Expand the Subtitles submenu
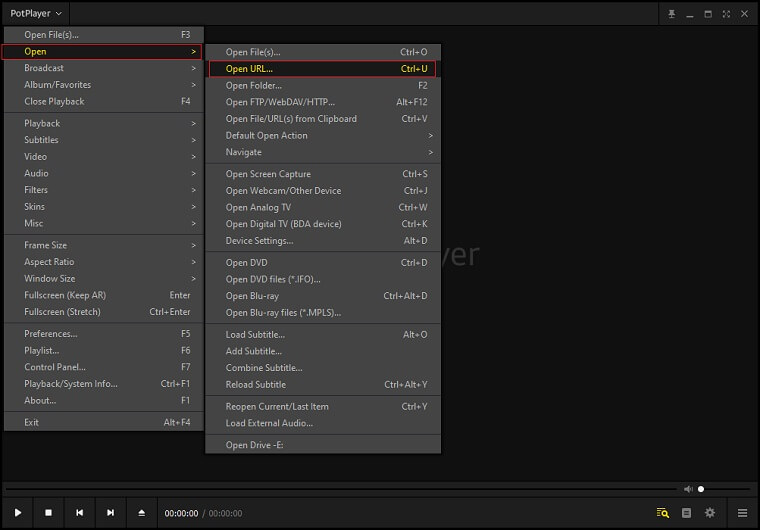The height and width of the screenshot is (530, 760). coord(104,140)
